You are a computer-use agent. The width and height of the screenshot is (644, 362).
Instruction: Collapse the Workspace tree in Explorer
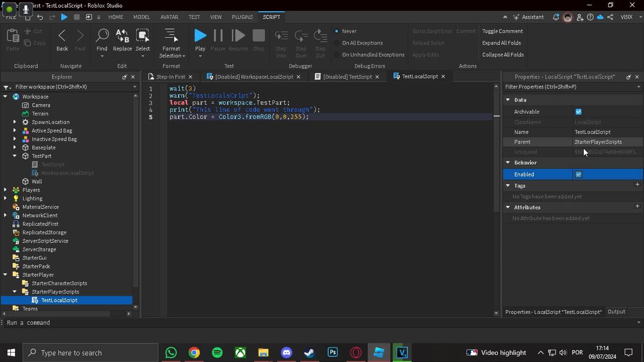[x=6, y=97]
